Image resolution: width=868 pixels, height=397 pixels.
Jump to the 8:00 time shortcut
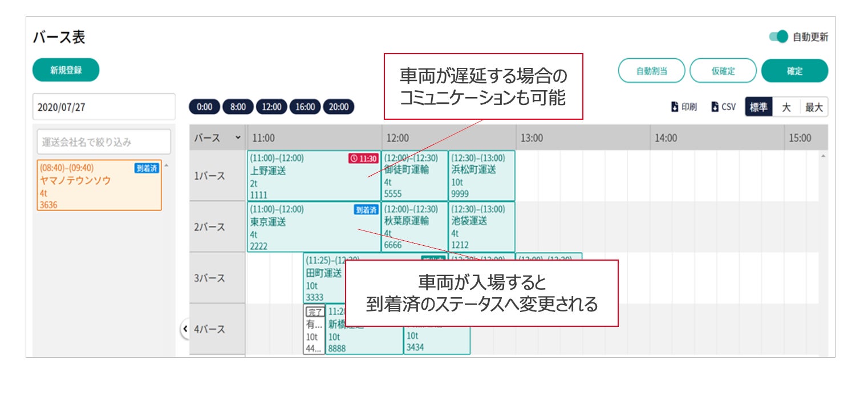tap(238, 107)
